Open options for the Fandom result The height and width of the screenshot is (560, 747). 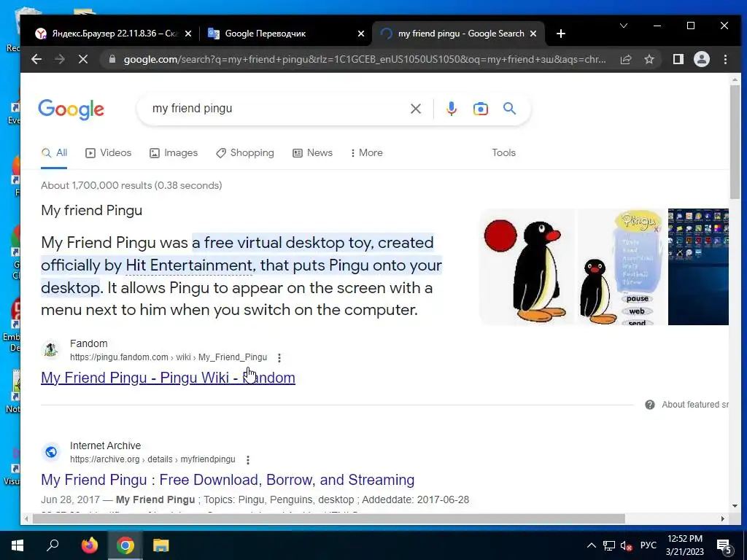pos(279,357)
